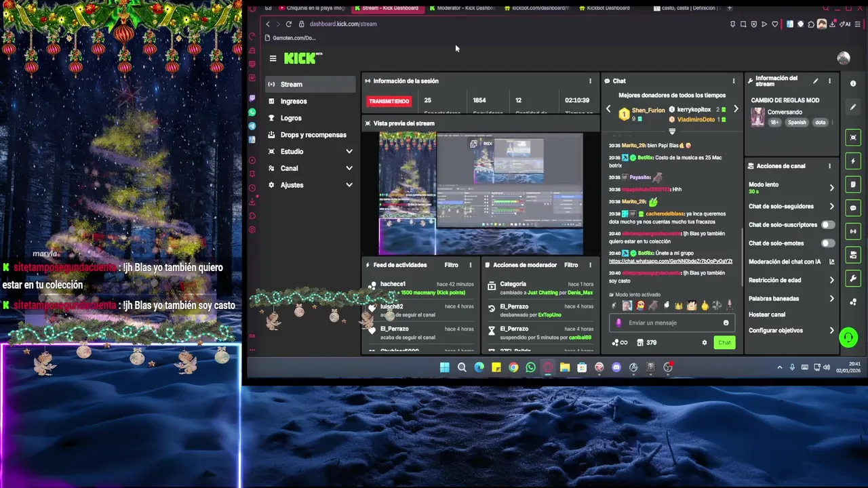This screenshot has width=868, height=488.
Task: Expand the Ajustes menu section
Action: [310, 185]
